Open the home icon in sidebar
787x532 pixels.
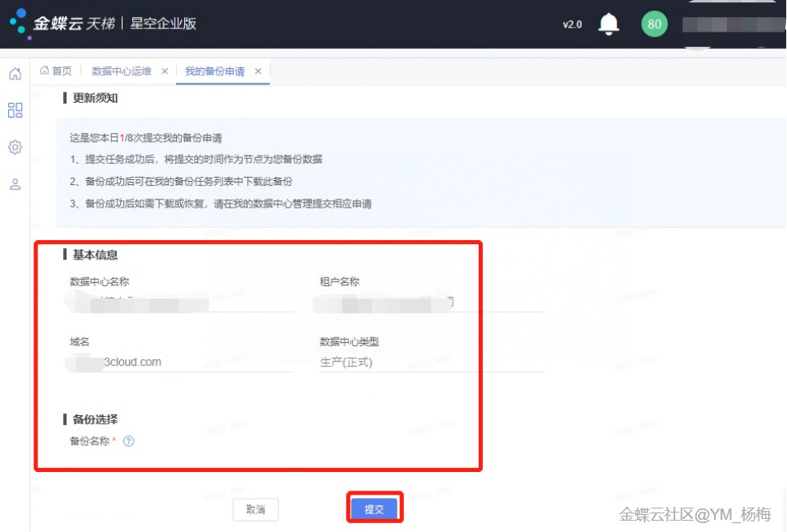click(15, 74)
